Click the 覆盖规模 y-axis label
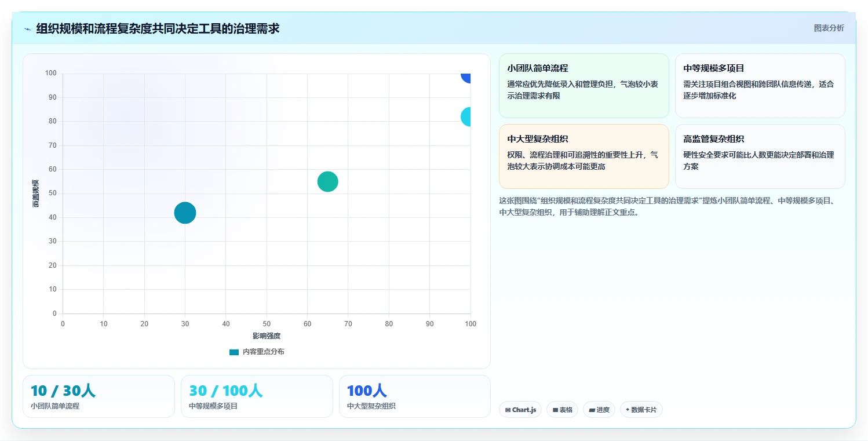 click(x=36, y=194)
